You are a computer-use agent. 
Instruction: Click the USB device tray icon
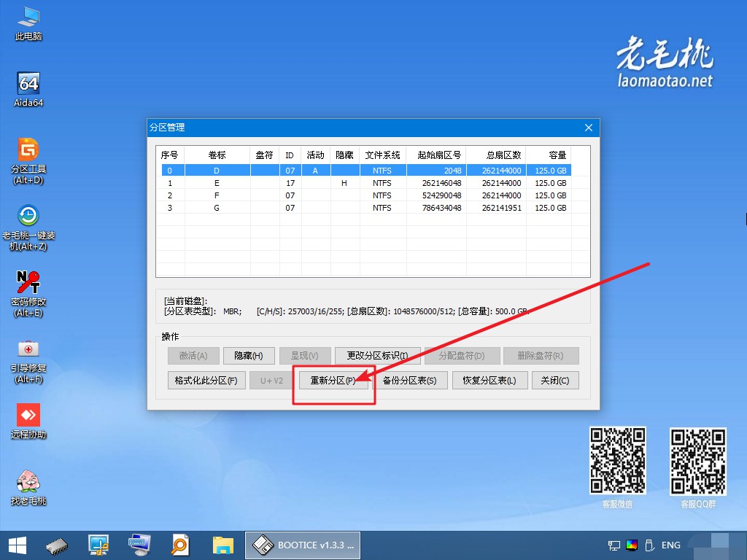click(649, 545)
